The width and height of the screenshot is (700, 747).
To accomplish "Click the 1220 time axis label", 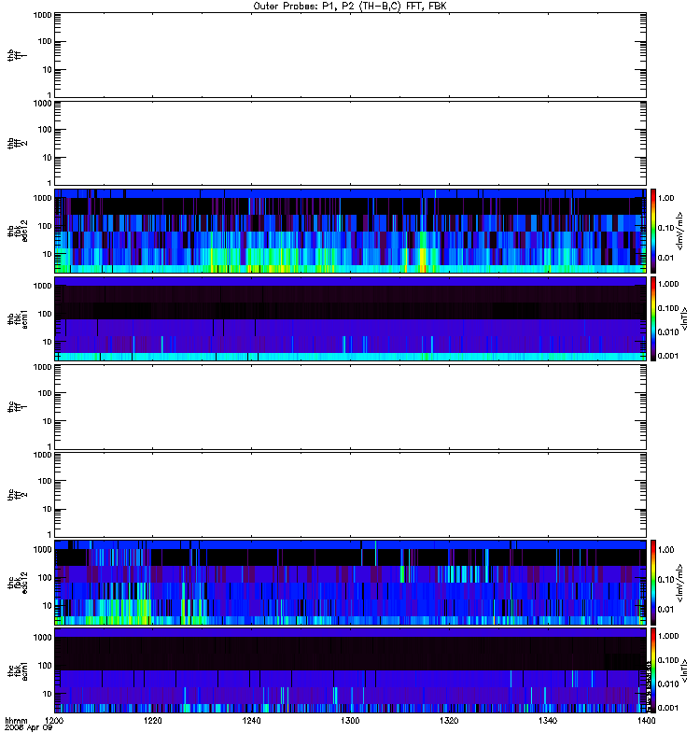I will [x=153, y=720].
